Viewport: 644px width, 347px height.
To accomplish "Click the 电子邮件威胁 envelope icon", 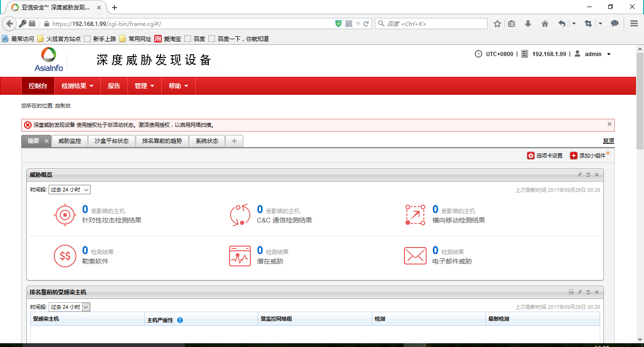I will point(415,256).
